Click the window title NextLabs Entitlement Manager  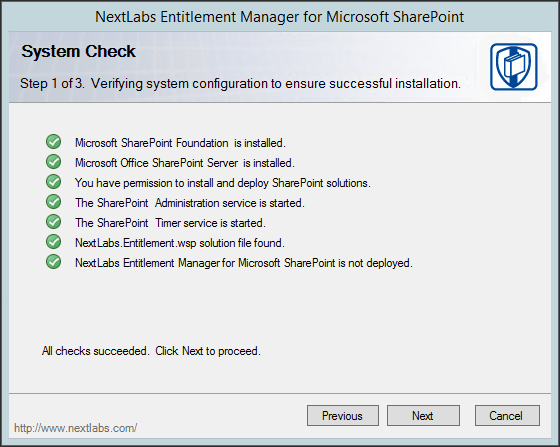click(x=279, y=17)
